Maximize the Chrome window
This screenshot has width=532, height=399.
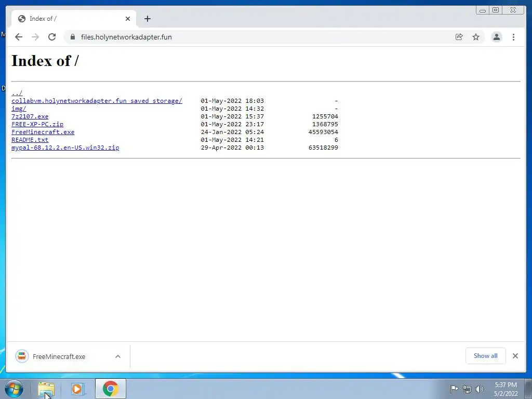(x=495, y=10)
